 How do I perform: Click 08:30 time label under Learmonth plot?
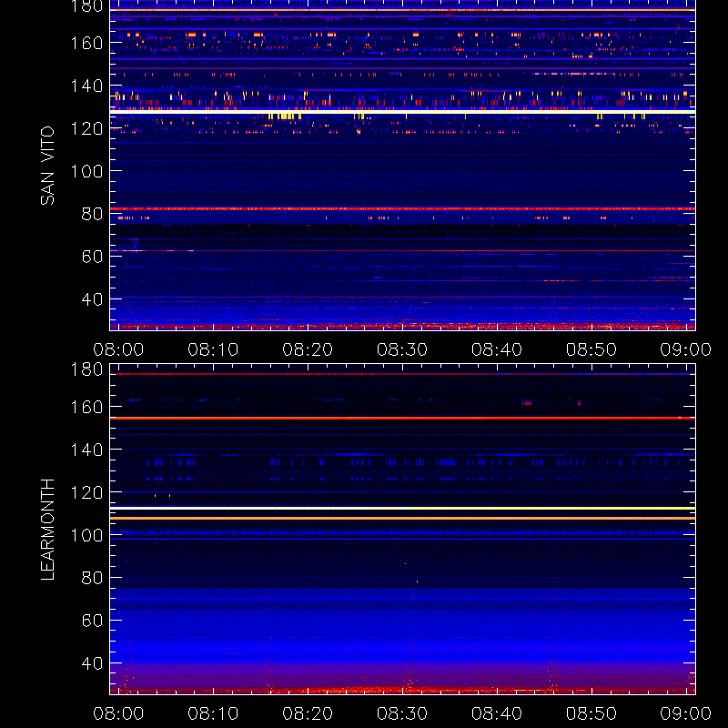pos(402,713)
